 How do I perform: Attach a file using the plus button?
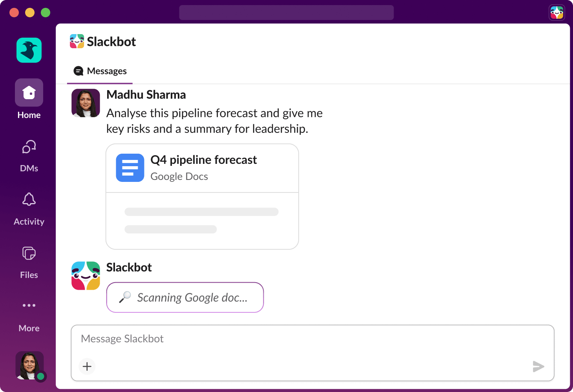[x=87, y=366]
